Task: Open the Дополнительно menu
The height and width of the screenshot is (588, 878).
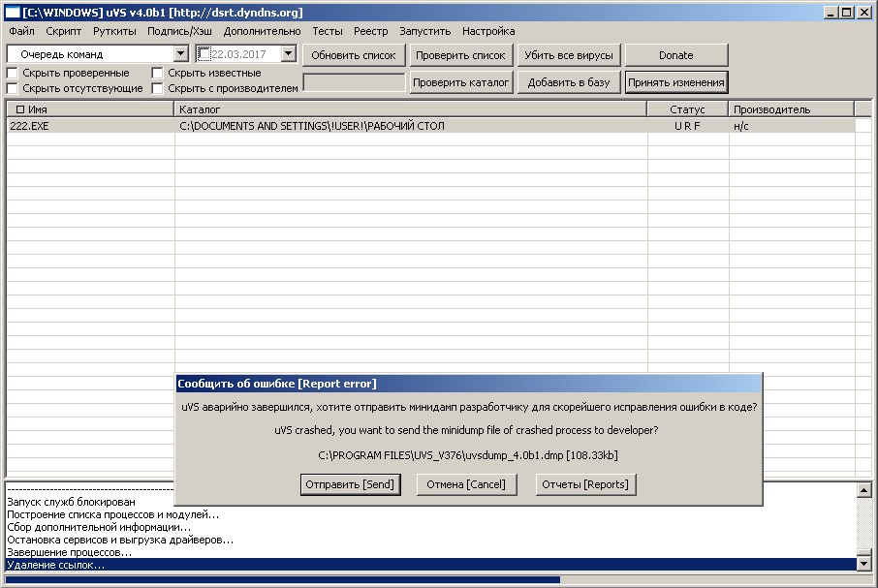Action: pos(262,31)
